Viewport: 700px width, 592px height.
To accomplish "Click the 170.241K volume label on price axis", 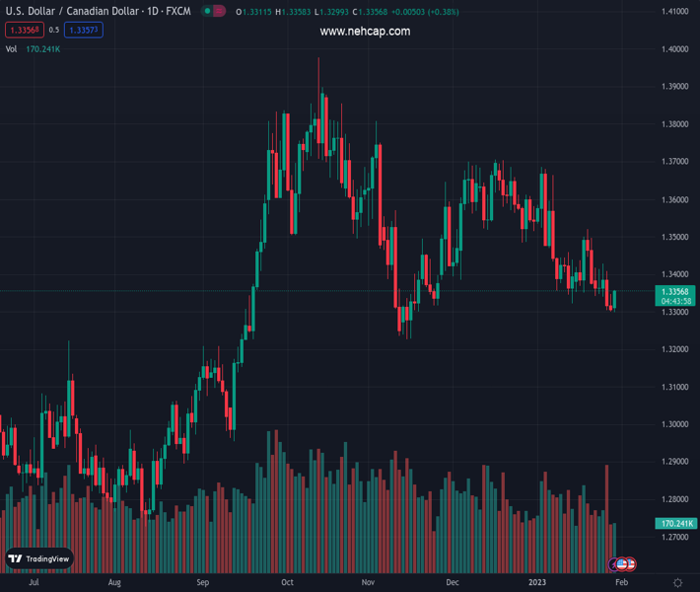I will pos(675,523).
